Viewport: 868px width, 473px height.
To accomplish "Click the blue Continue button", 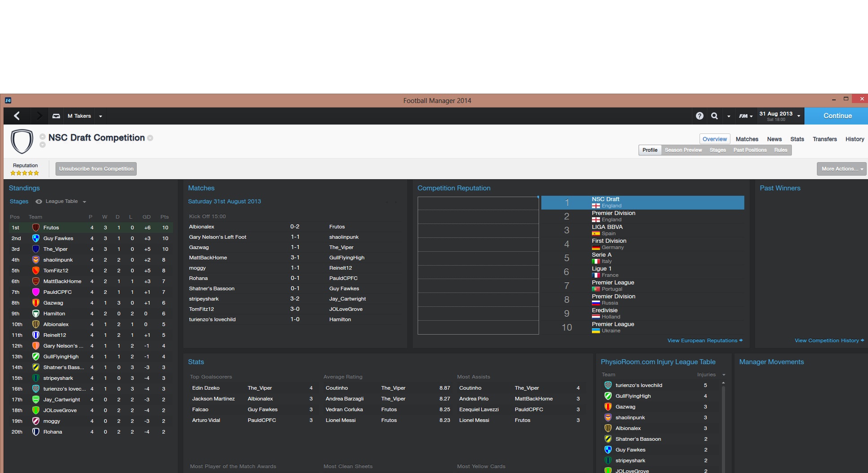I will 836,116.
